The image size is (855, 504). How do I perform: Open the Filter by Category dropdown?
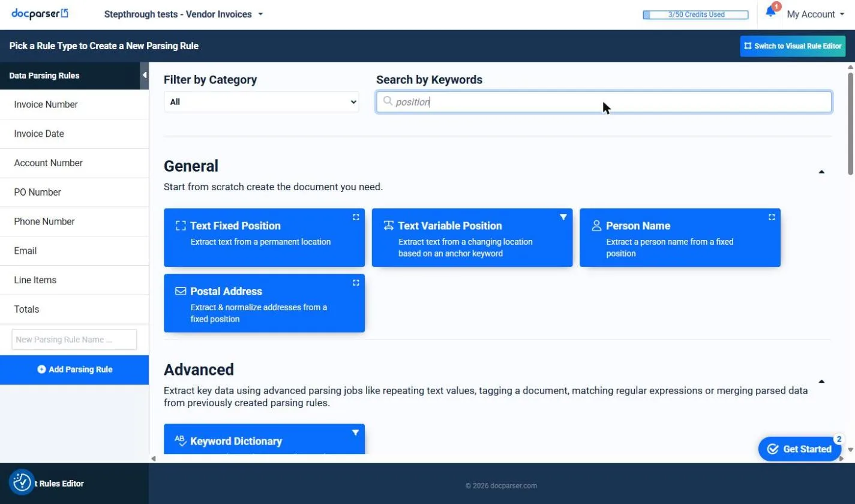262,102
